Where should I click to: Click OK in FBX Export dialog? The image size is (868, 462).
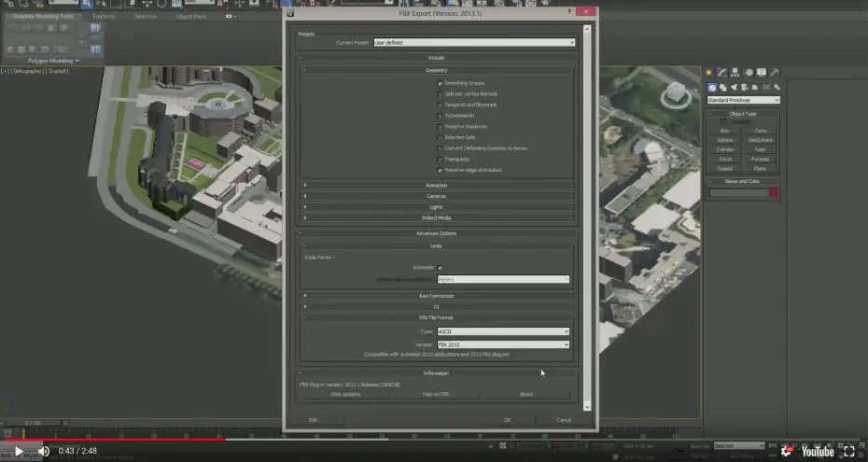[x=508, y=420]
